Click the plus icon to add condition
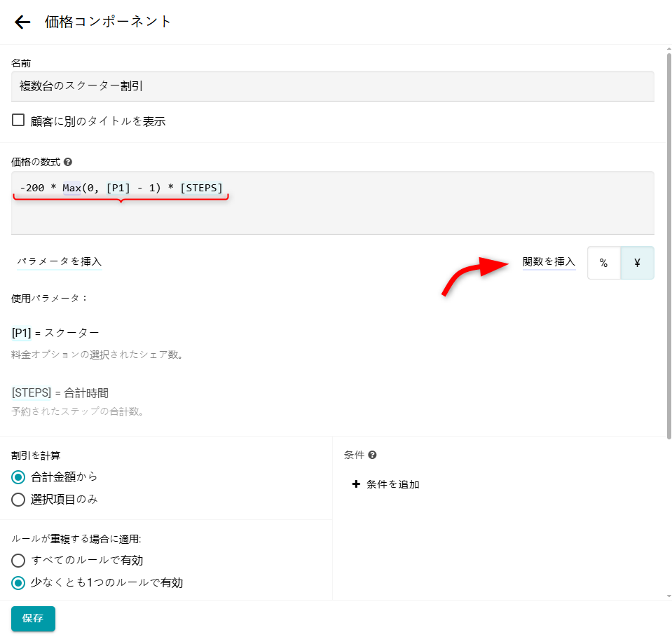Image resolution: width=672 pixels, height=637 pixels. [x=356, y=484]
